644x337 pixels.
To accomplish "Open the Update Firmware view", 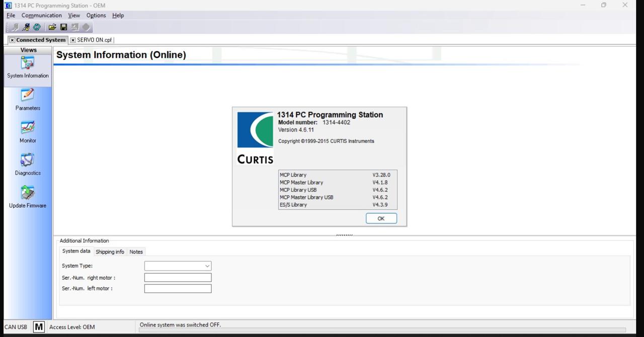I will tap(28, 197).
